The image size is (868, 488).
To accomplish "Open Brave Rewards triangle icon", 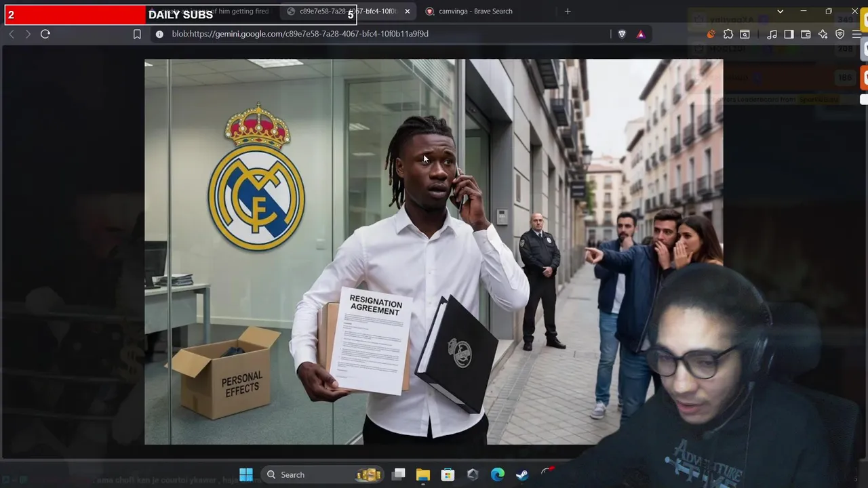I will pyautogui.click(x=641, y=34).
